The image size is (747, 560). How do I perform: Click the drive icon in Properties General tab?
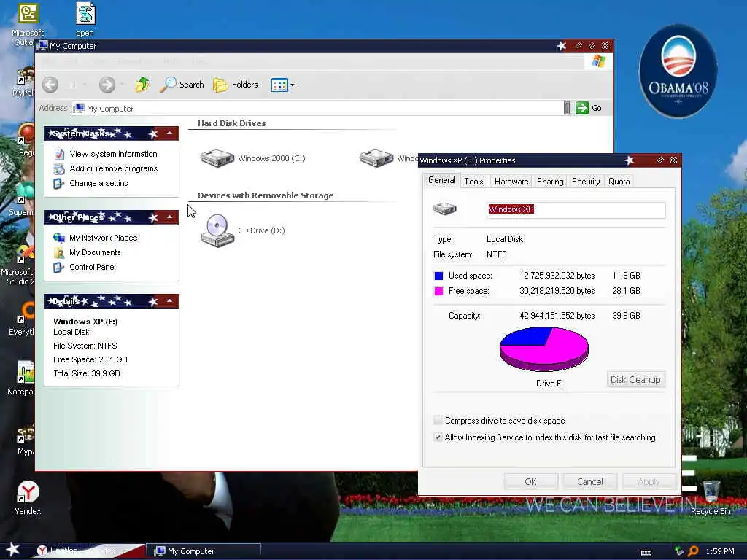tap(445, 209)
